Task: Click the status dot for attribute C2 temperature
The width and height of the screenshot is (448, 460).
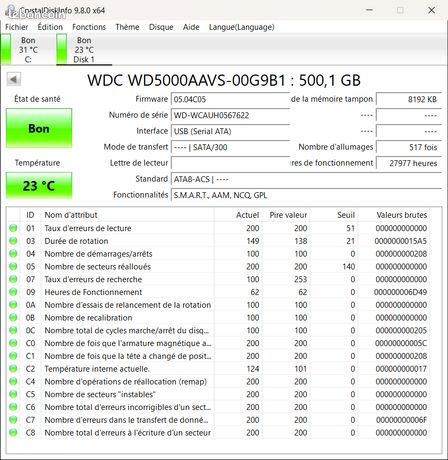Action: click(x=13, y=369)
